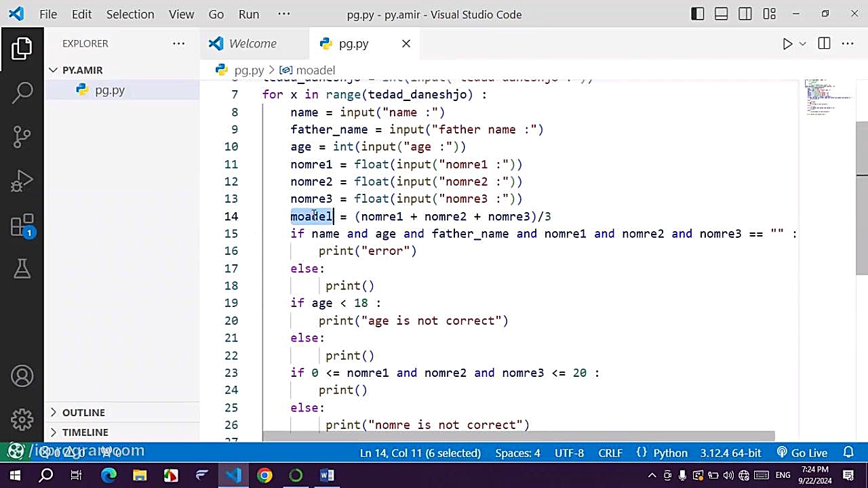This screenshot has height=488, width=868.
Task: Open Microsoft Edge from taskbar
Action: tap(108, 475)
